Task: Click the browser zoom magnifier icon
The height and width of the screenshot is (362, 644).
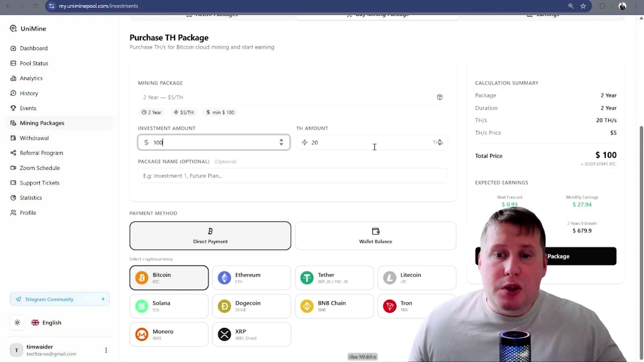Action: pos(571,6)
